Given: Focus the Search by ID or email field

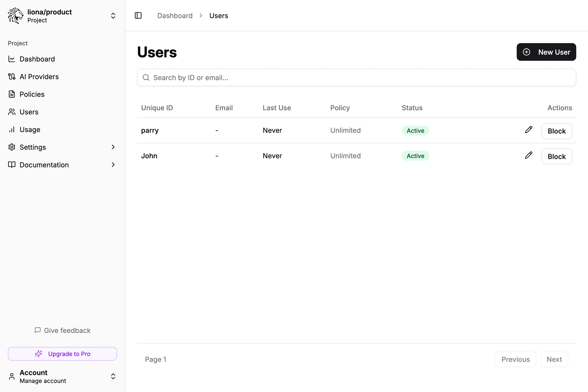Looking at the screenshot, I should pos(356,77).
